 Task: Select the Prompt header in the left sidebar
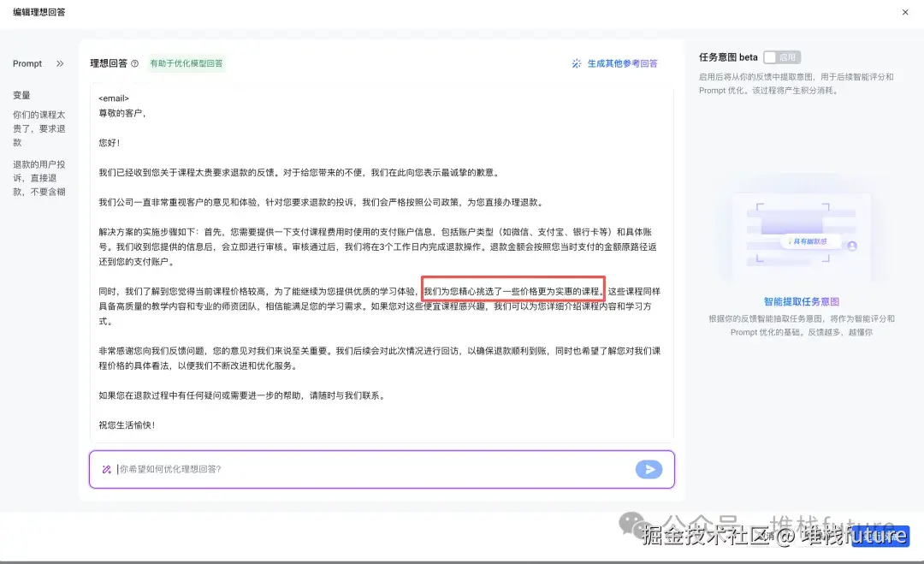pos(28,62)
